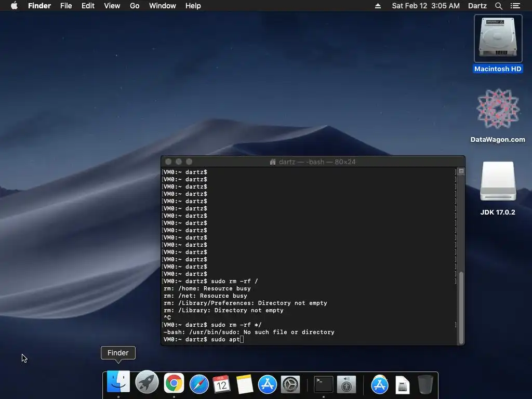The image size is (532, 399).
Task: Open the Help menu
Action: [193, 6]
